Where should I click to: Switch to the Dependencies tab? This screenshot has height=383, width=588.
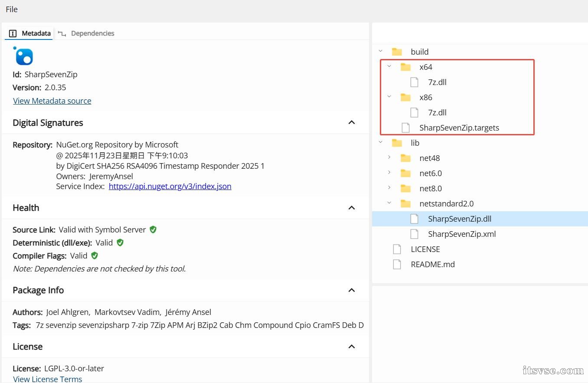(x=92, y=33)
